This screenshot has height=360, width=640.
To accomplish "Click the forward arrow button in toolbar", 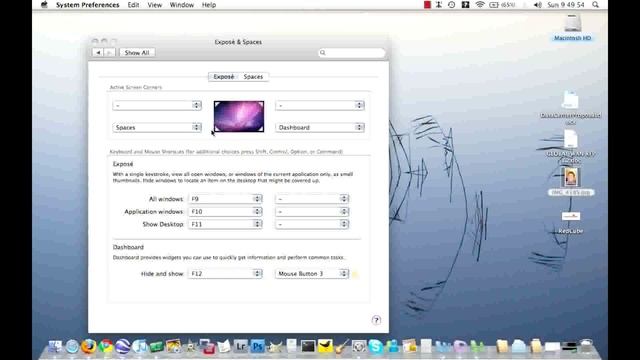I will point(109,53).
